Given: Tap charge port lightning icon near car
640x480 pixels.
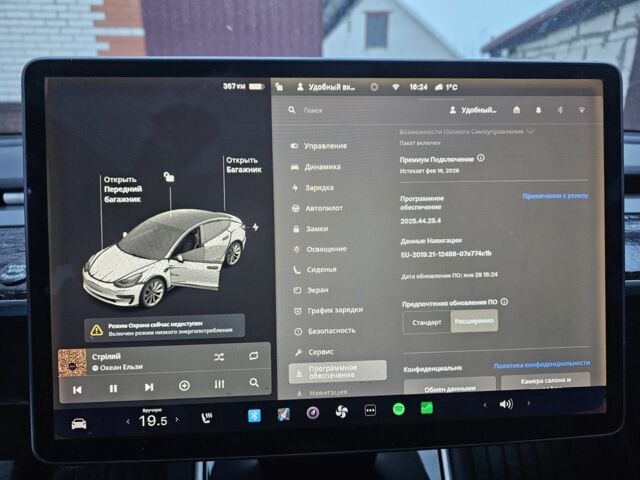Looking at the screenshot, I should point(255,227).
